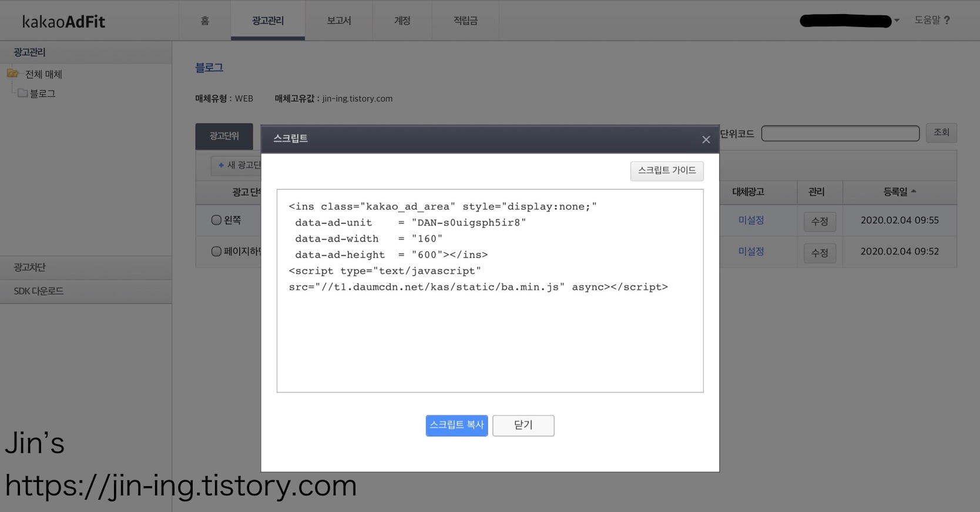Focus the 단위코드 search input field
Screen dimensions: 980x512
coord(840,133)
